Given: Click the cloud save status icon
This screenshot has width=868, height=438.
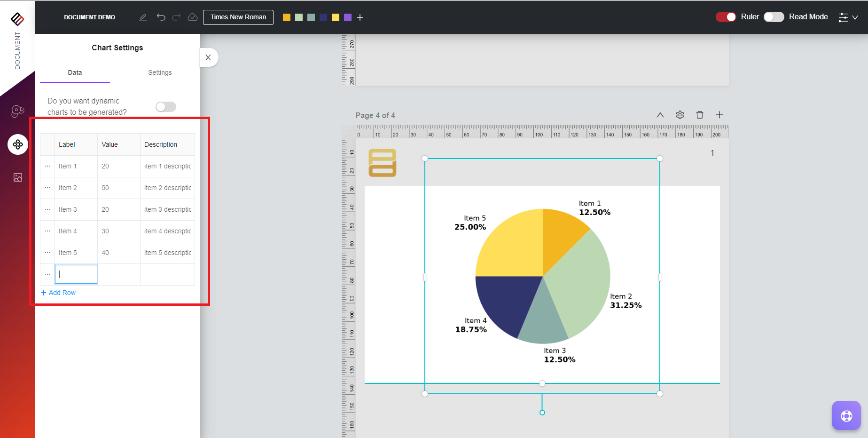Looking at the screenshot, I should pyautogui.click(x=192, y=17).
